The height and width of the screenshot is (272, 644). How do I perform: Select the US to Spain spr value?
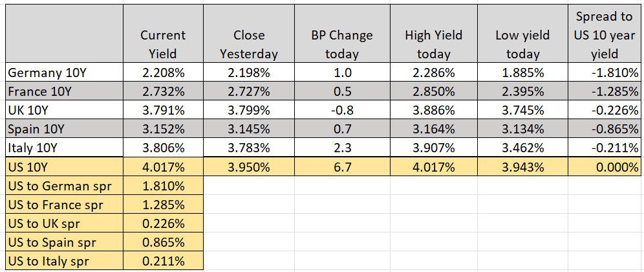[x=163, y=243]
